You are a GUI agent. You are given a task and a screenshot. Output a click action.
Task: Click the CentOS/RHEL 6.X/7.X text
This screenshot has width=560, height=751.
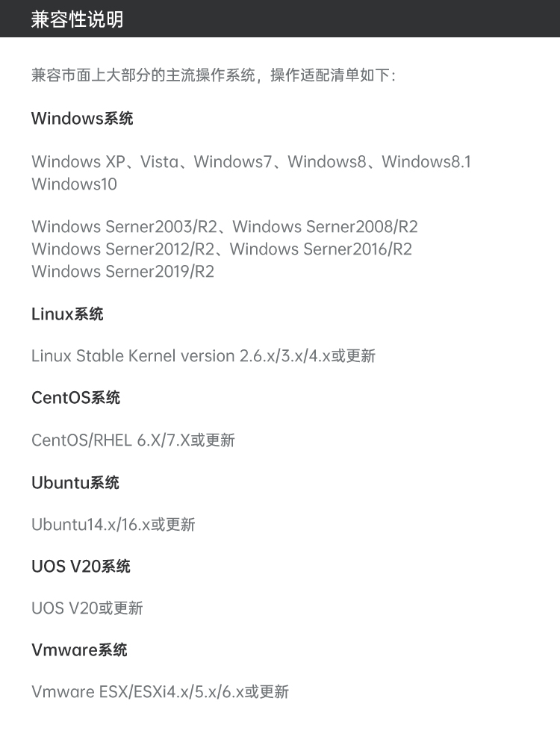tap(133, 440)
